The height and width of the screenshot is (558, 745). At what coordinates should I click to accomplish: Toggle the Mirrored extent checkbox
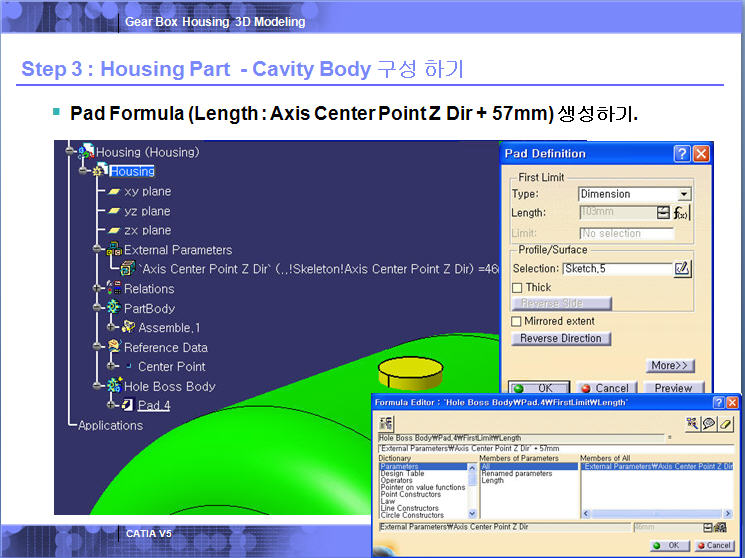click(x=516, y=321)
